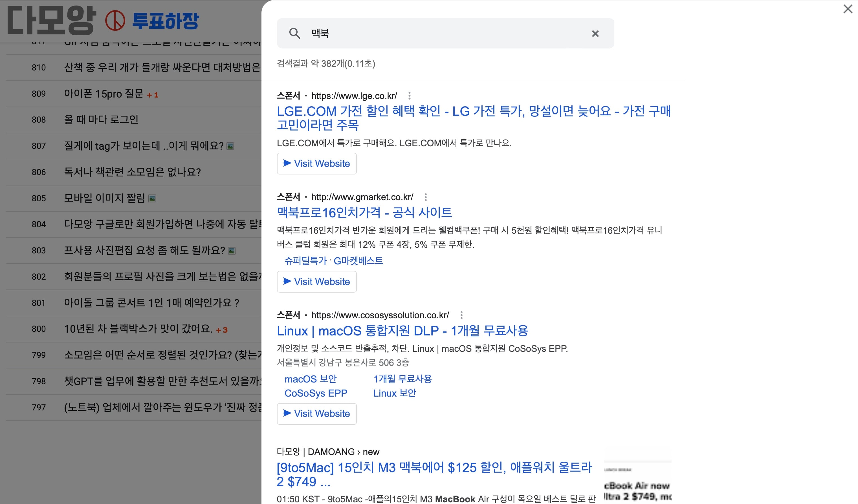This screenshot has width=858, height=504.
Task: Click the +3 comment count on post 800
Action: 222,330
